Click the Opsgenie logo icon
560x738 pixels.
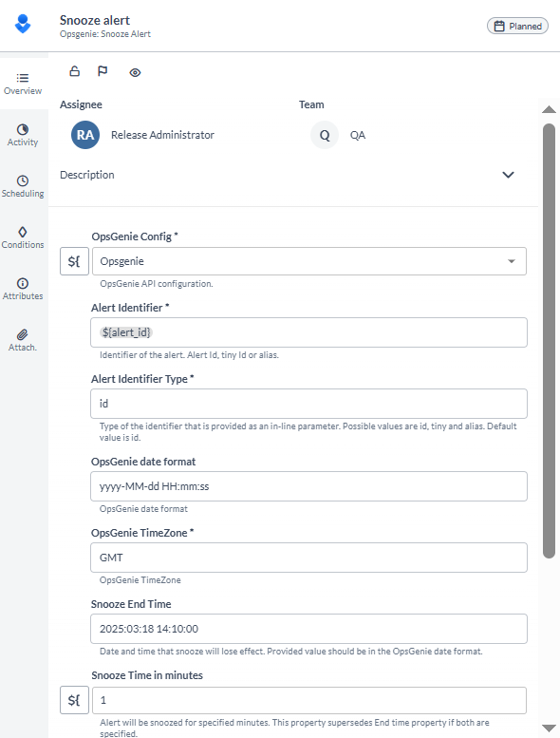click(x=23, y=24)
